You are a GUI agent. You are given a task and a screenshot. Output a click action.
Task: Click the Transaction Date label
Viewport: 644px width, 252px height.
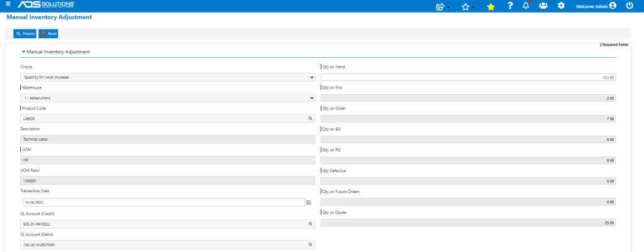point(35,191)
